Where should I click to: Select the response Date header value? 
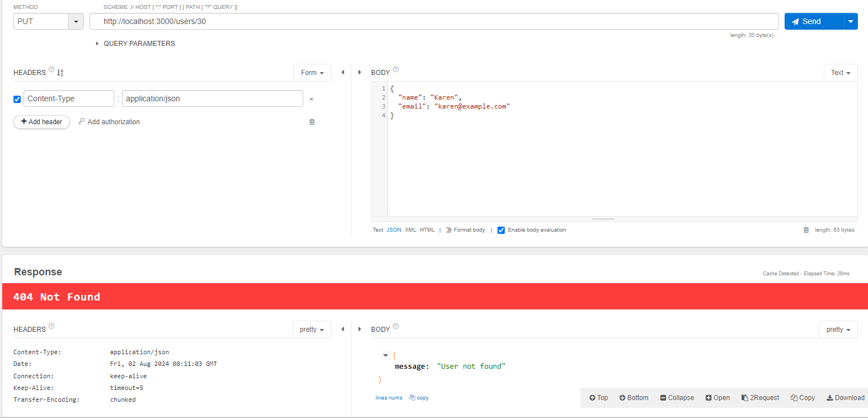(163, 364)
